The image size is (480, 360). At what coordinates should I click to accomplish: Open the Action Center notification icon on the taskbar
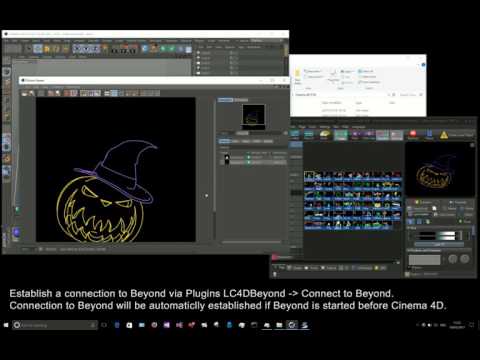tap(471, 325)
